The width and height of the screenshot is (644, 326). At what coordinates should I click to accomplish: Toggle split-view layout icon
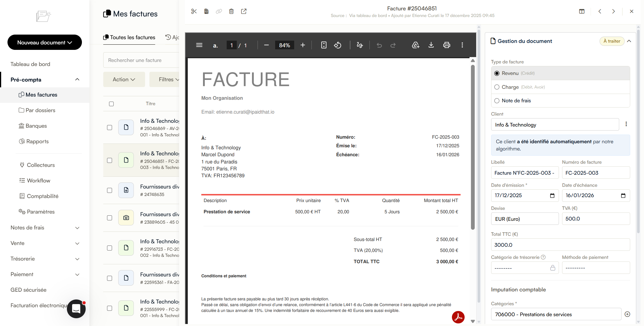[x=582, y=12]
